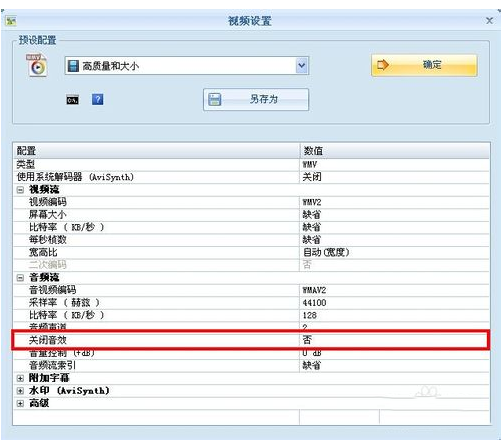501x442 pixels.
Task: Collapse the 音频流 section
Action: (20, 277)
